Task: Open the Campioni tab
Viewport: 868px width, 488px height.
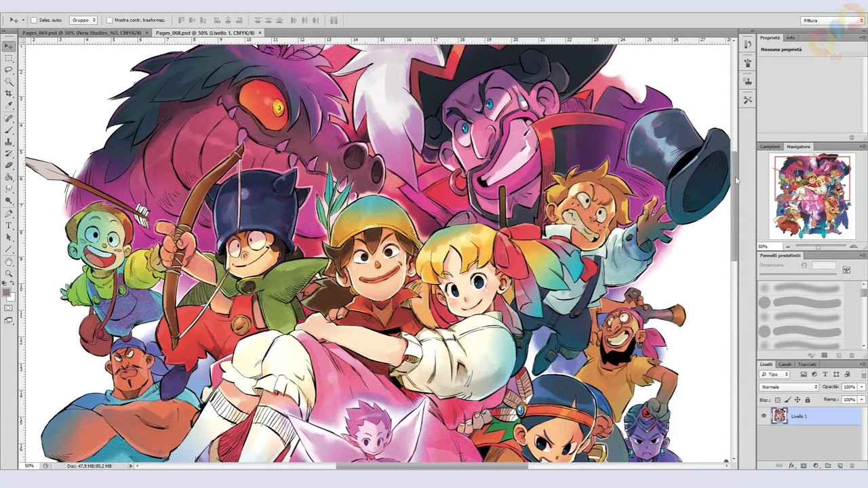Action: [x=770, y=146]
